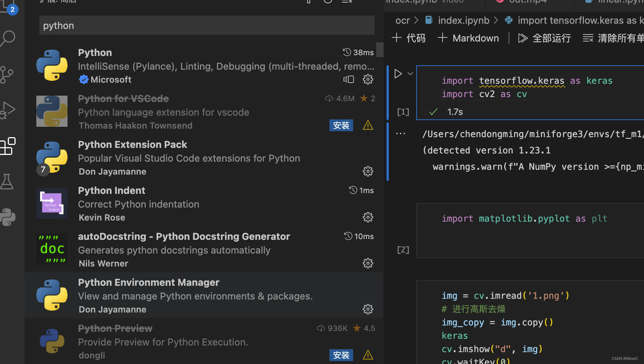Screen dimensions: 644x364
Task: Click the 1.7s execution time in cell
Action: pyautogui.click(x=455, y=112)
